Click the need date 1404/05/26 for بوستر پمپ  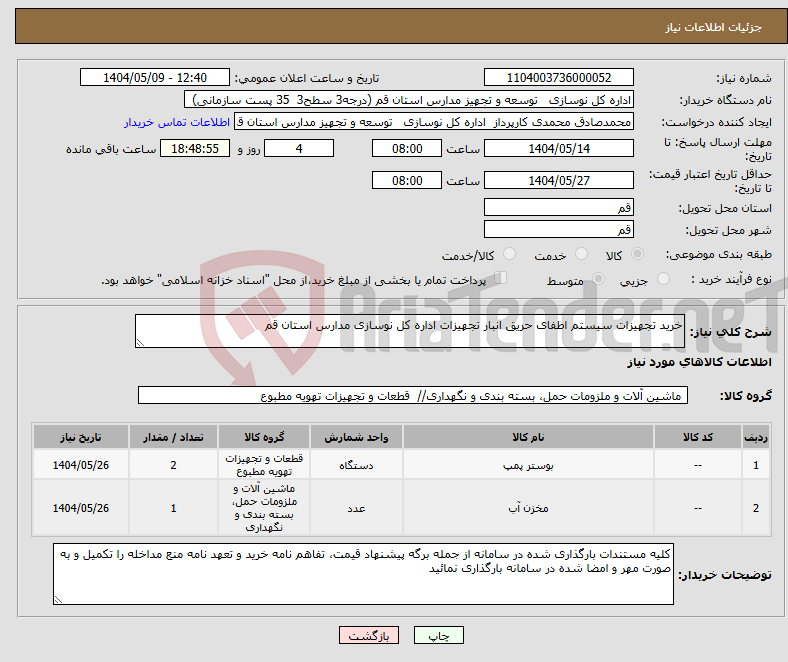coord(81,465)
